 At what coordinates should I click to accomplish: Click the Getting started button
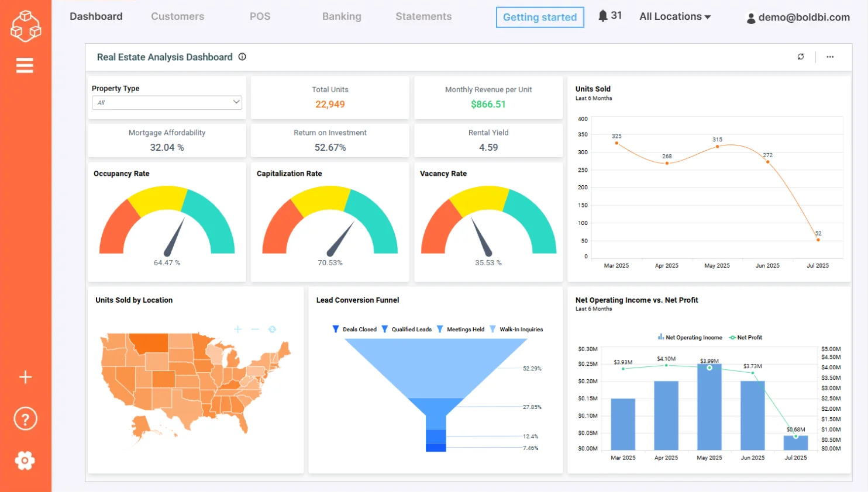(x=539, y=17)
